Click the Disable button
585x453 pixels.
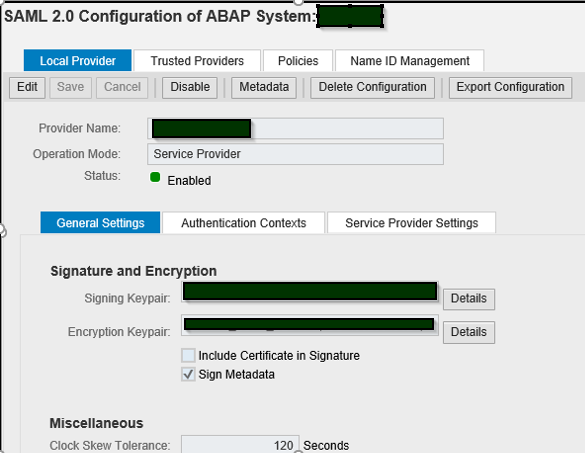[190, 88]
